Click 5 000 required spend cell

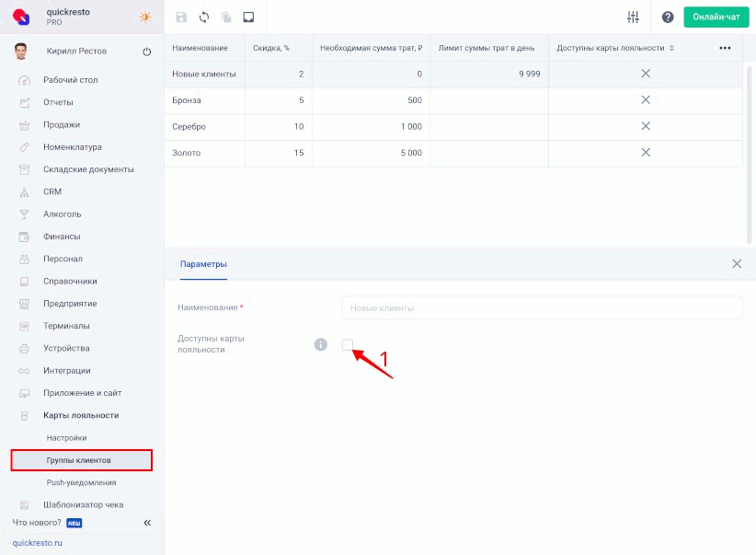371,153
